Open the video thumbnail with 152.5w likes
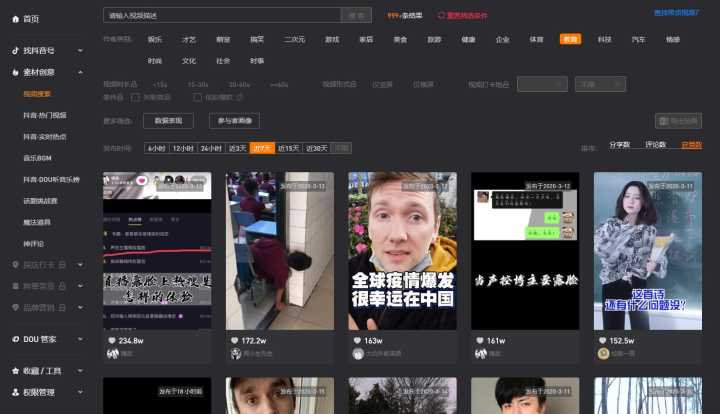The image size is (720, 414). tap(648, 251)
